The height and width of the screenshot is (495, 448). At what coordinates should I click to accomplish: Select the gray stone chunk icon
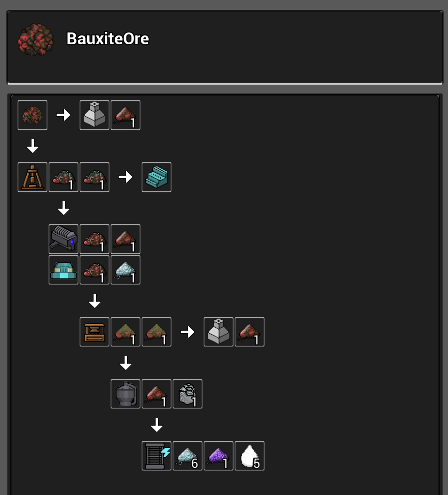(x=188, y=394)
